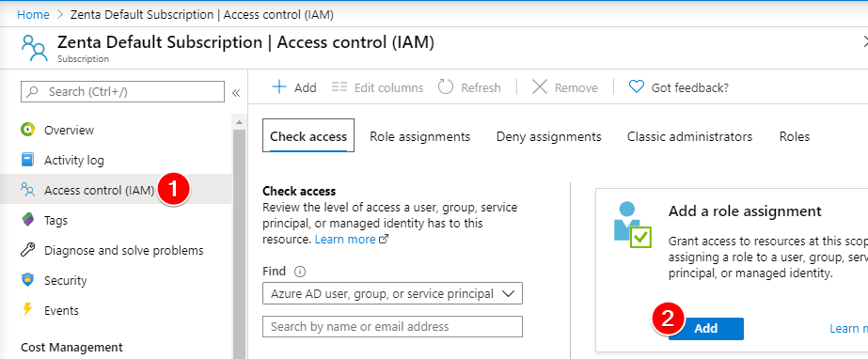Click Access control (IAM) sidebar icon
The width and height of the screenshot is (868, 359).
pyautogui.click(x=27, y=190)
